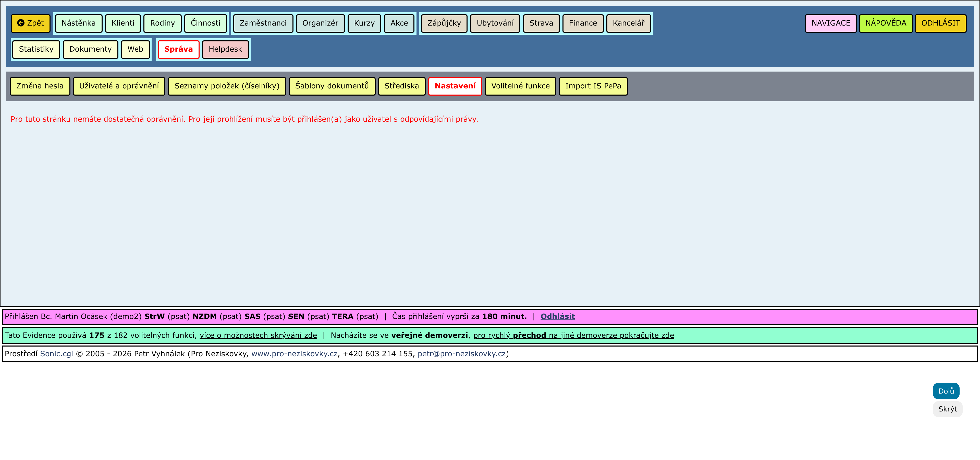Open the Helpdesk section
Image resolution: width=980 pixels, height=460 pixels.
point(225,50)
